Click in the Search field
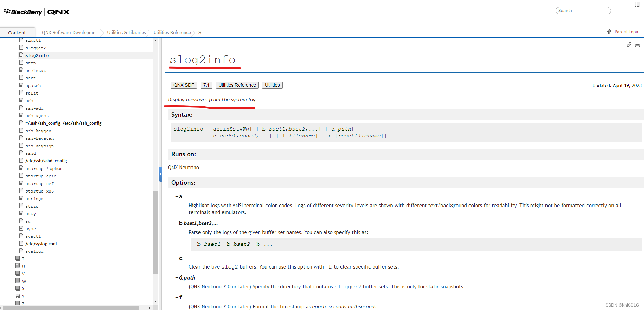This screenshot has width=644, height=310. [583, 11]
